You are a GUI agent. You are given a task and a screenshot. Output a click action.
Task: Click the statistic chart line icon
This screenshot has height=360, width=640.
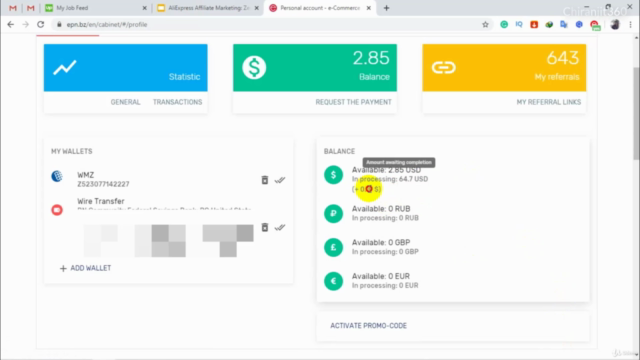(64, 67)
